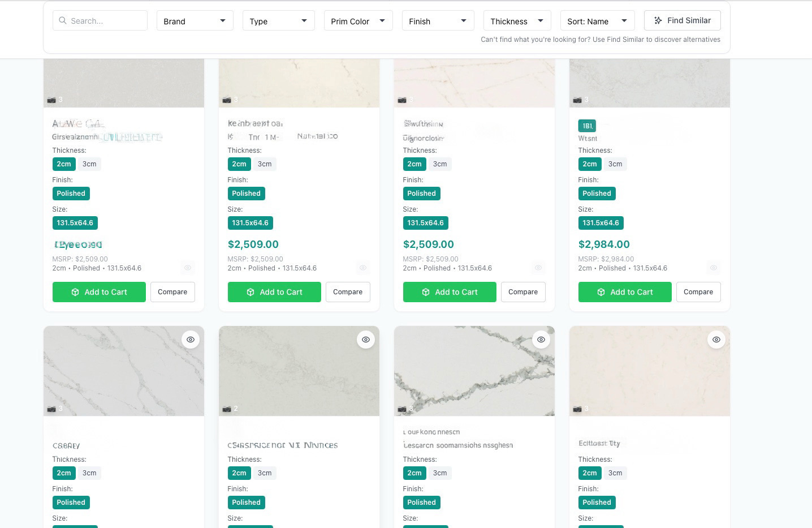Screen dimensions: 812x528
Task: Click camera icon on top row's third slab image
Action: coord(402,100)
